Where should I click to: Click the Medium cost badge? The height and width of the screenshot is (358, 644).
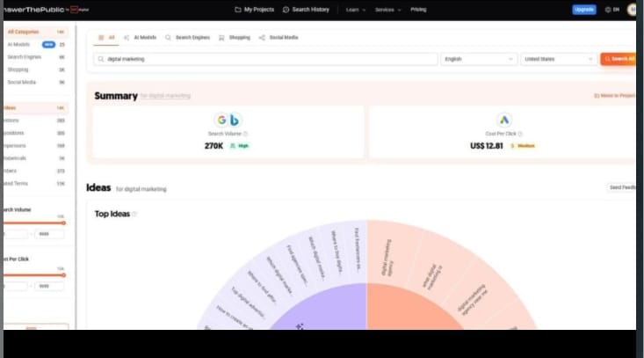pos(523,146)
